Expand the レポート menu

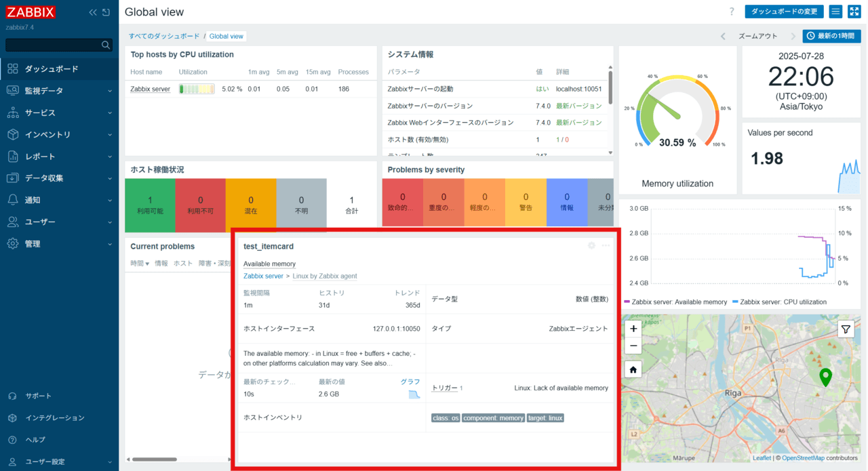[x=59, y=157]
